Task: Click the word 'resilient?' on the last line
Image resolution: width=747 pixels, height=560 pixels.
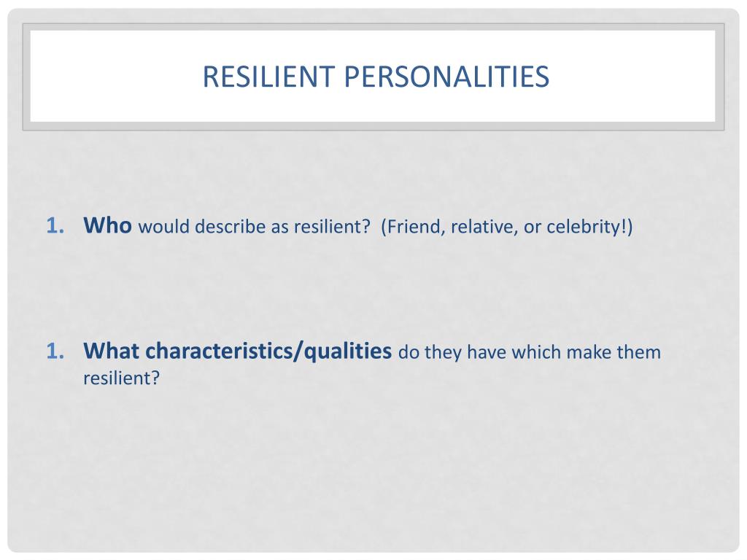Action: click(x=122, y=378)
